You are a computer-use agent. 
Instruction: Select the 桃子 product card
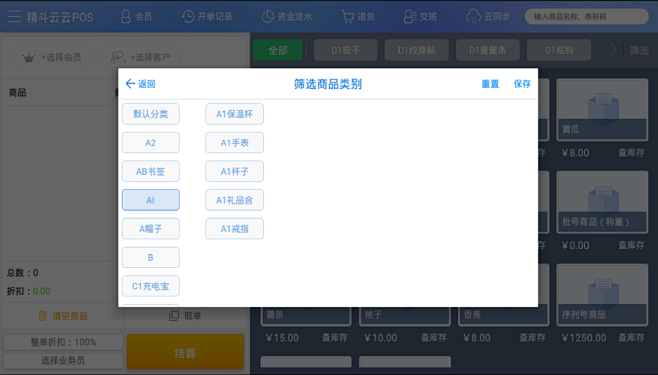405,316
